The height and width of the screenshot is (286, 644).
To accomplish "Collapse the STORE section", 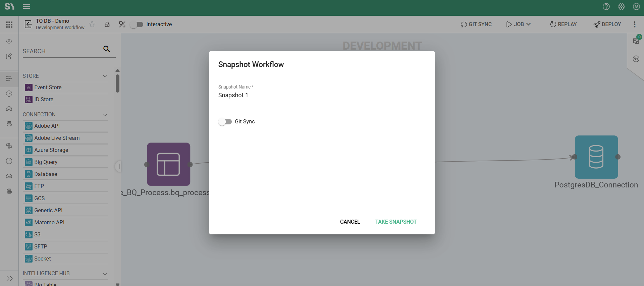I will click(105, 76).
